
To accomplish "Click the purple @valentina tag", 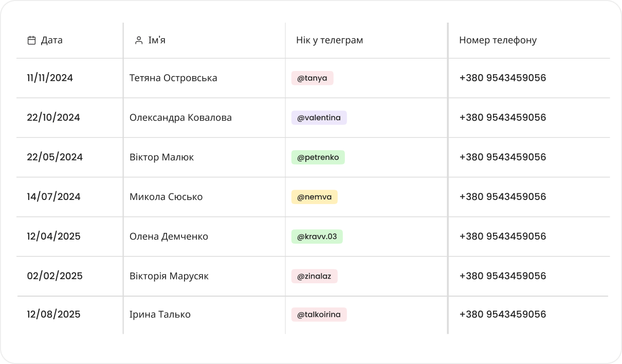I will pos(319,118).
